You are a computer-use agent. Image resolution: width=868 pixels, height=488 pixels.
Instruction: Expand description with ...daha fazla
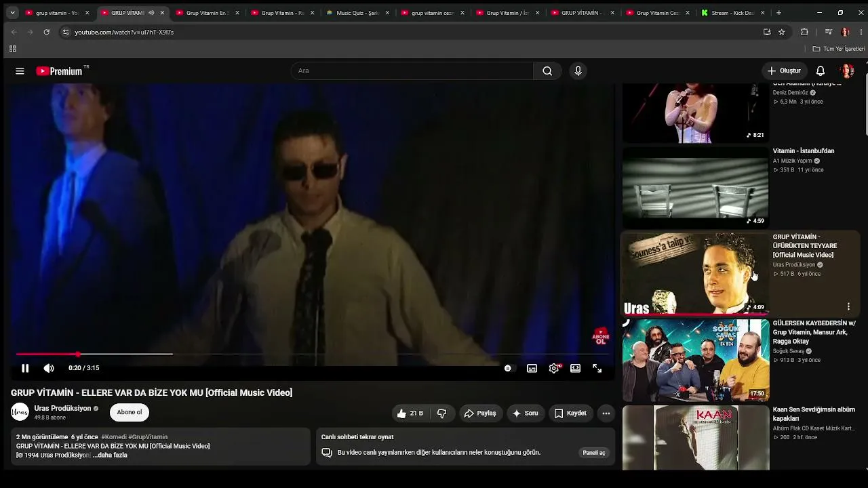pyautogui.click(x=110, y=455)
